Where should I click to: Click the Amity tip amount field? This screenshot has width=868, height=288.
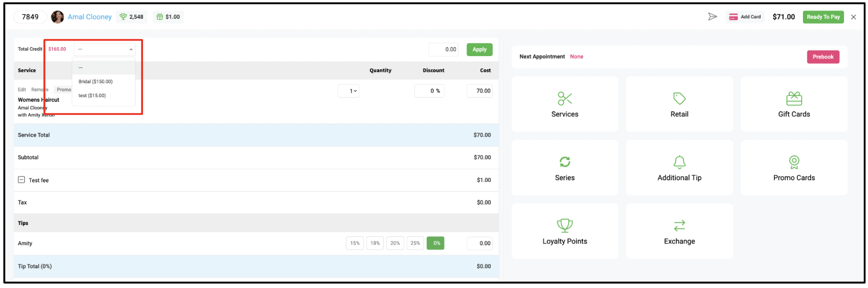(x=479, y=243)
